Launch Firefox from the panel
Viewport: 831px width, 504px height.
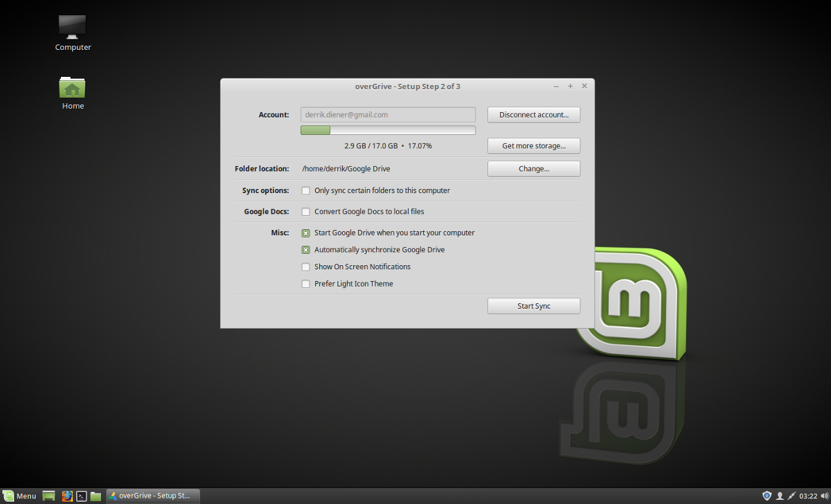pyautogui.click(x=67, y=496)
